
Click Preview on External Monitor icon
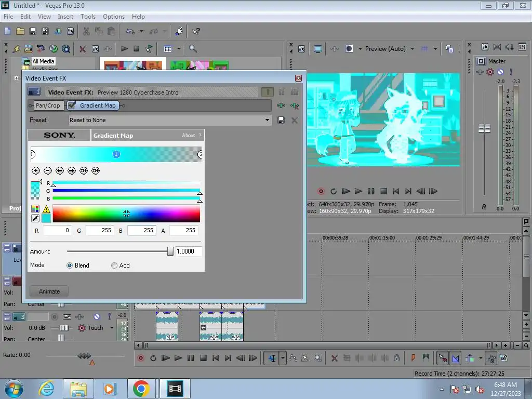coord(318,49)
